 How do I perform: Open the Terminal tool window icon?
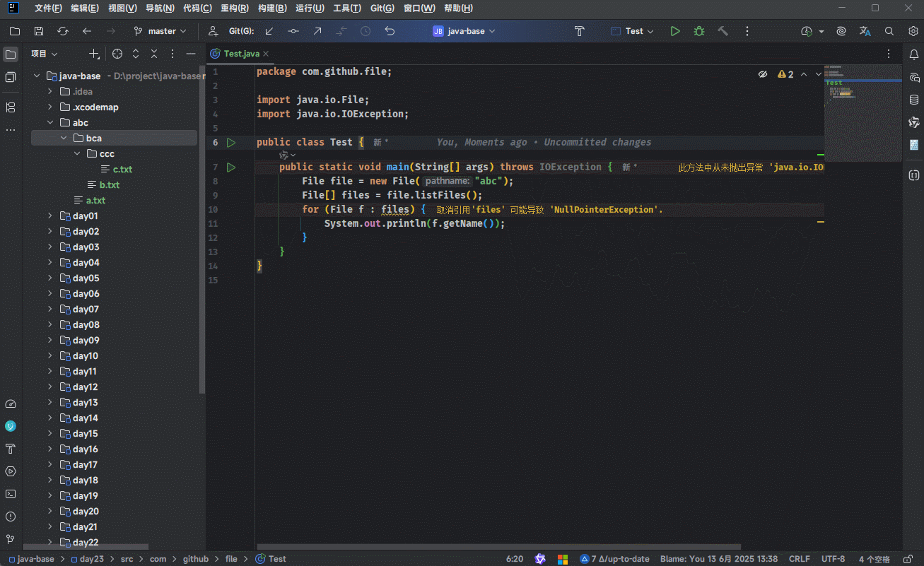click(x=11, y=494)
